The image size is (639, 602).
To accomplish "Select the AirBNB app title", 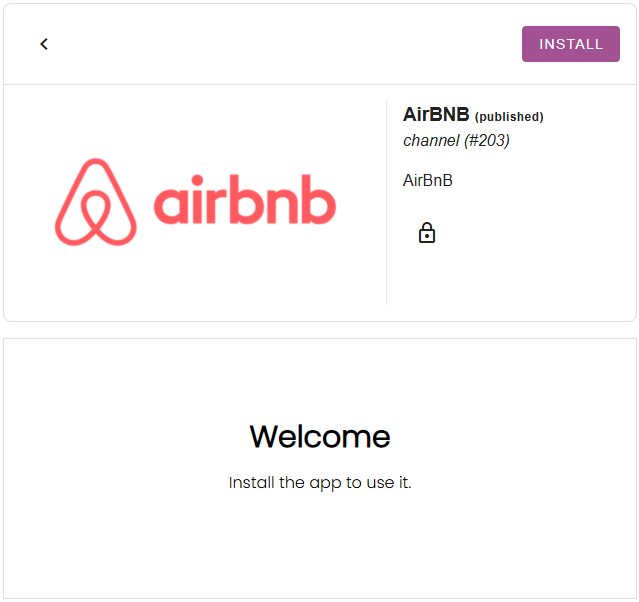I will click(x=436, y=114).
